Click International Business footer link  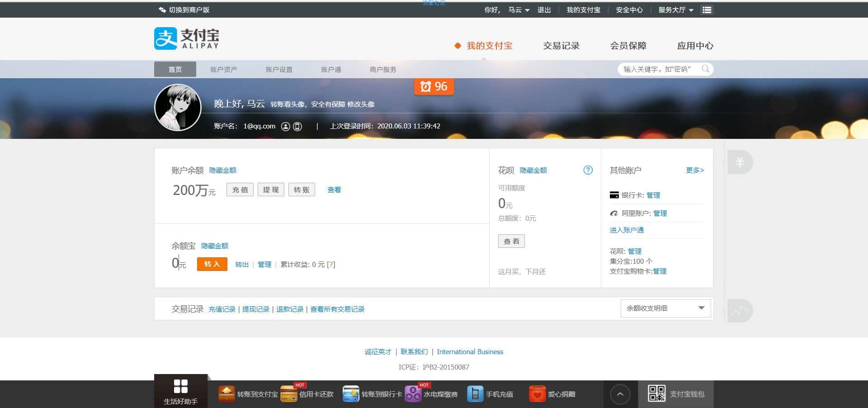(470, 352)
